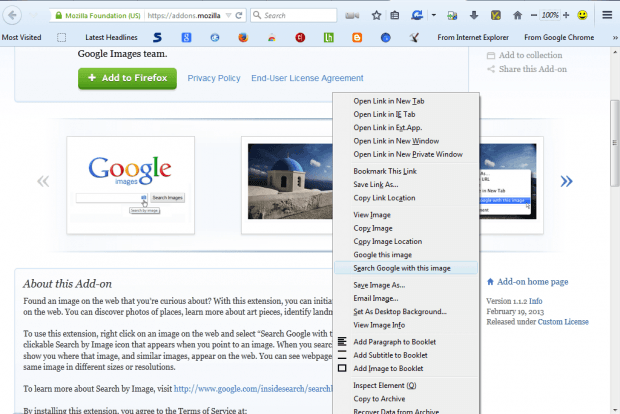Click the vertical scrollbar thumb
Screen dimensions: 620x414
[x=615, y=142]
